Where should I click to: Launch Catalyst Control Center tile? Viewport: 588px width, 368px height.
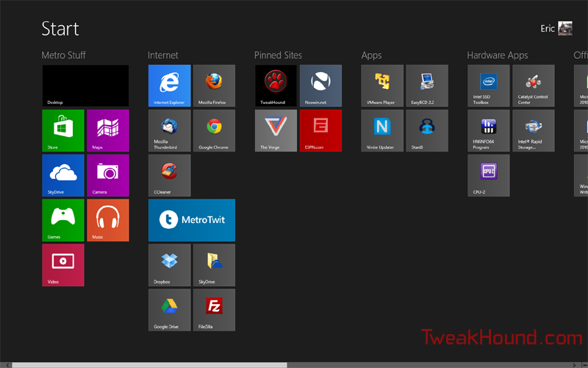[534, 85]
